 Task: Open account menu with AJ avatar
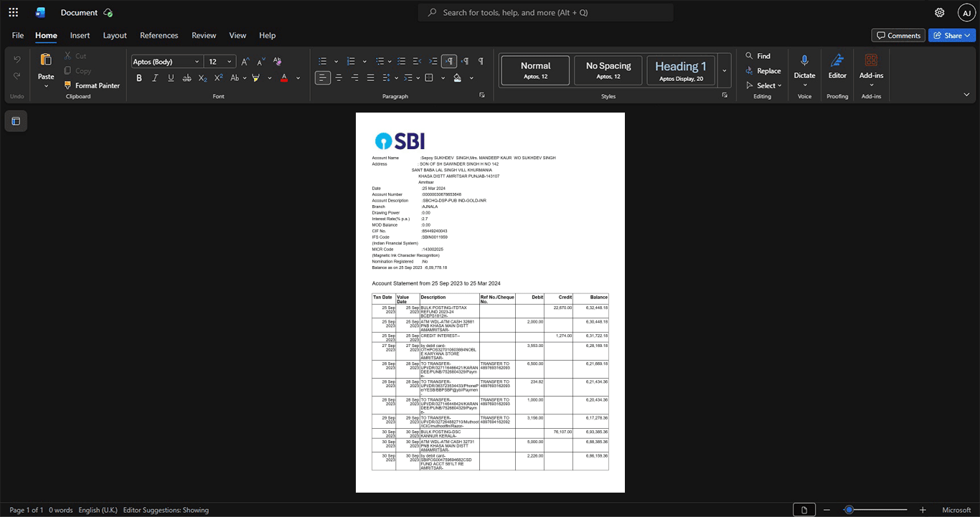[x=966, y=12]
